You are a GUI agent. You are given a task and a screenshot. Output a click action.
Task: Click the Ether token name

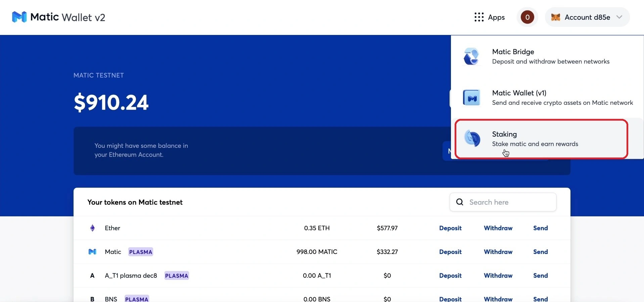pos(112,228)
